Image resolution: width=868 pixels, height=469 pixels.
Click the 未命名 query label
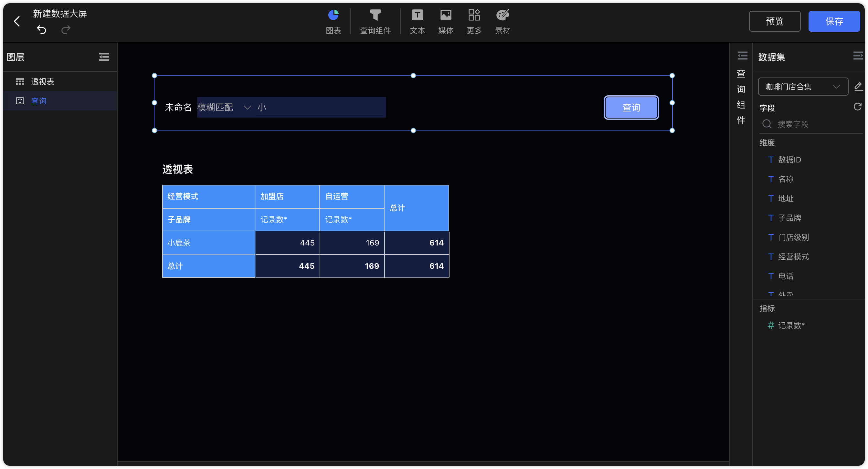(178, 108)
